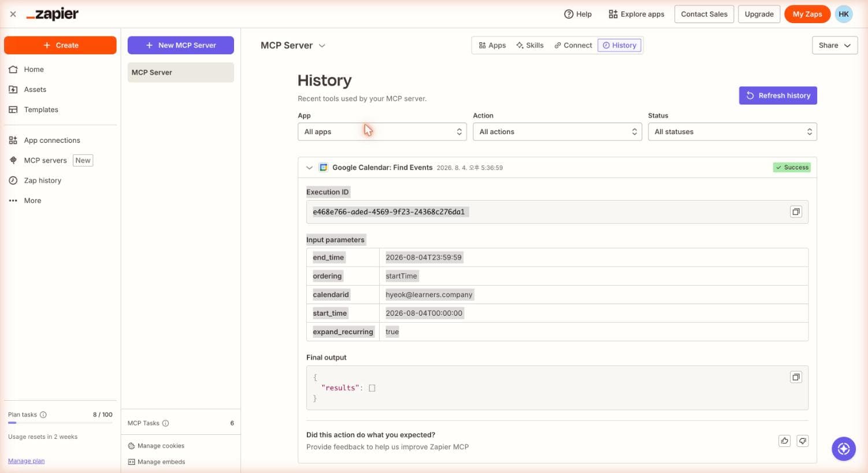868x473 pixels.
Task: Copy the Execution ID
Action: (x=796, y=212)
